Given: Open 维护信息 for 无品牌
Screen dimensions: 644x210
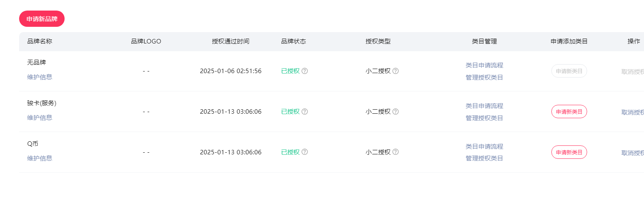Looking at the screenshot, I should [40, 77].
